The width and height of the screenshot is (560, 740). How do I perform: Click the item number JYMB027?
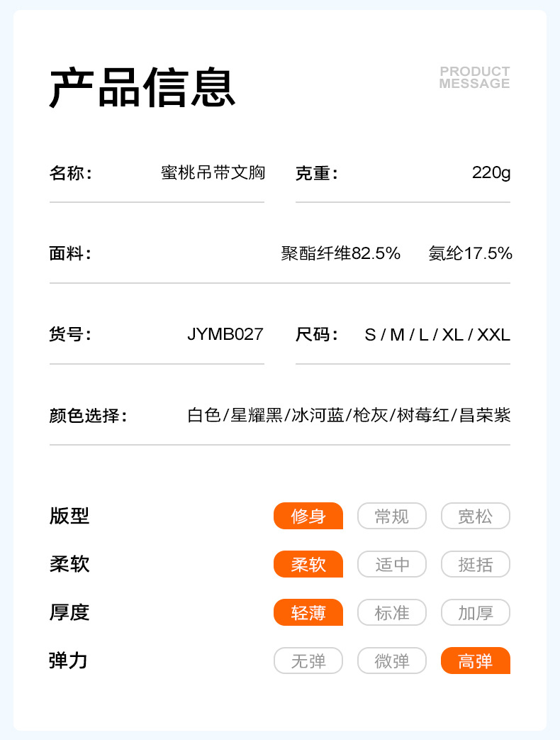point(225,334)
